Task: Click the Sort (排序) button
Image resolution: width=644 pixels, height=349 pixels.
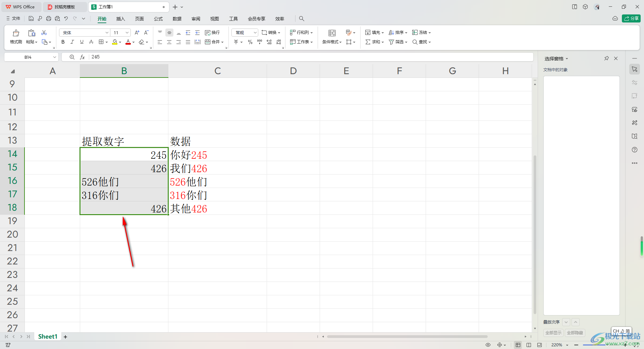Action: (x=398, y=33)
